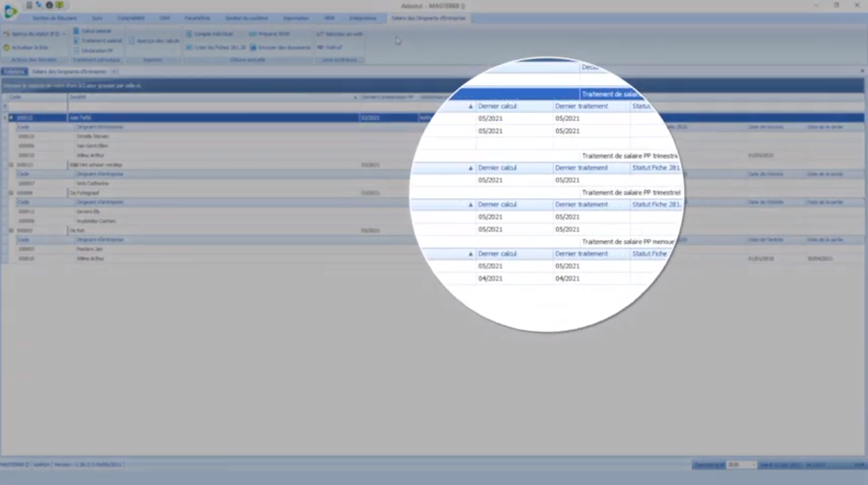Screen dimensions: 868x485
Task: Open the Déclaration PP icon
Action: coord(76,50)
